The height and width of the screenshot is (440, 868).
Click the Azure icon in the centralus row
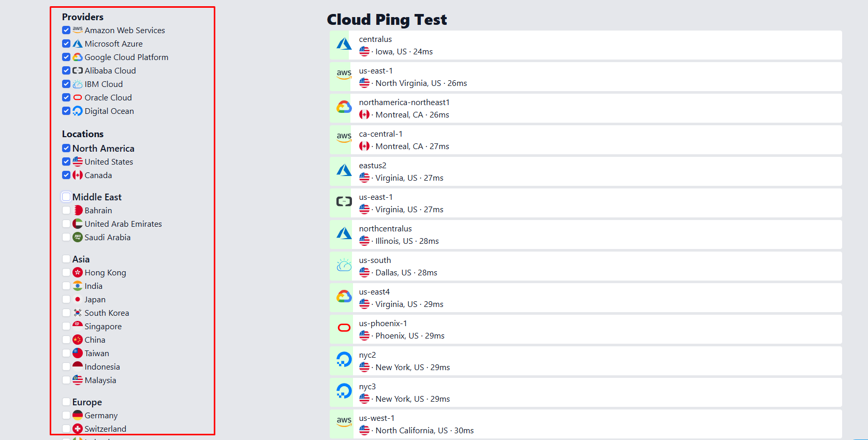pyautogui.click(x=344, y=44)
